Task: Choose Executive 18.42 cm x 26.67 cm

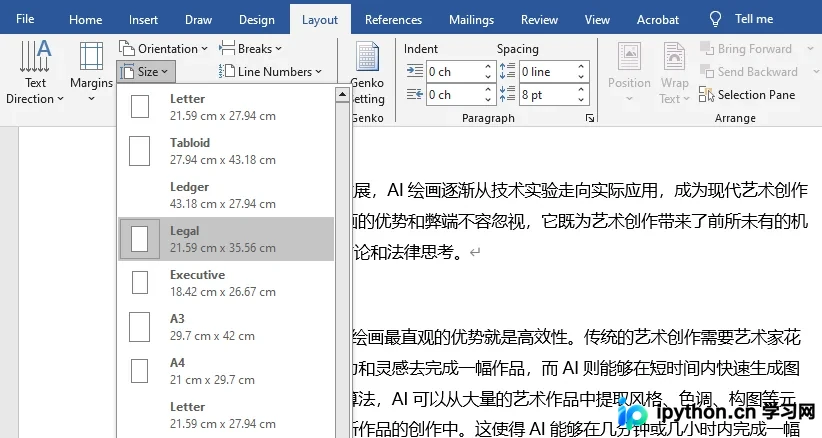Action: (226, 283)
